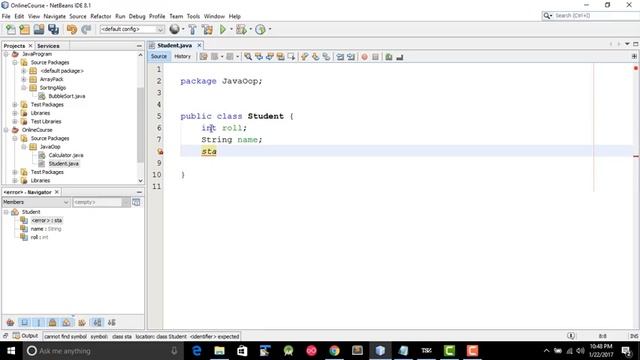Open File Explorer from the taskbar

pos(219,351)
